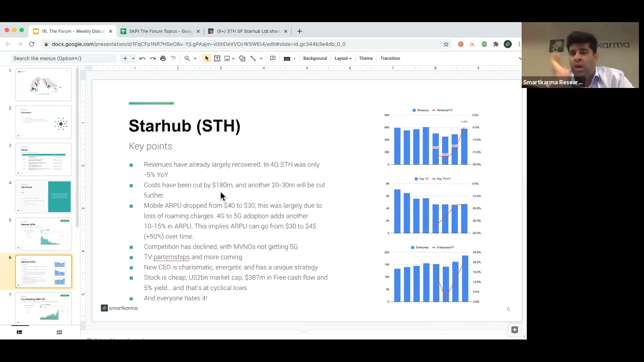This screenshot has width=644, height=362.
Task: Open the zoom level dropdown arrow
Action: (195, 58)
